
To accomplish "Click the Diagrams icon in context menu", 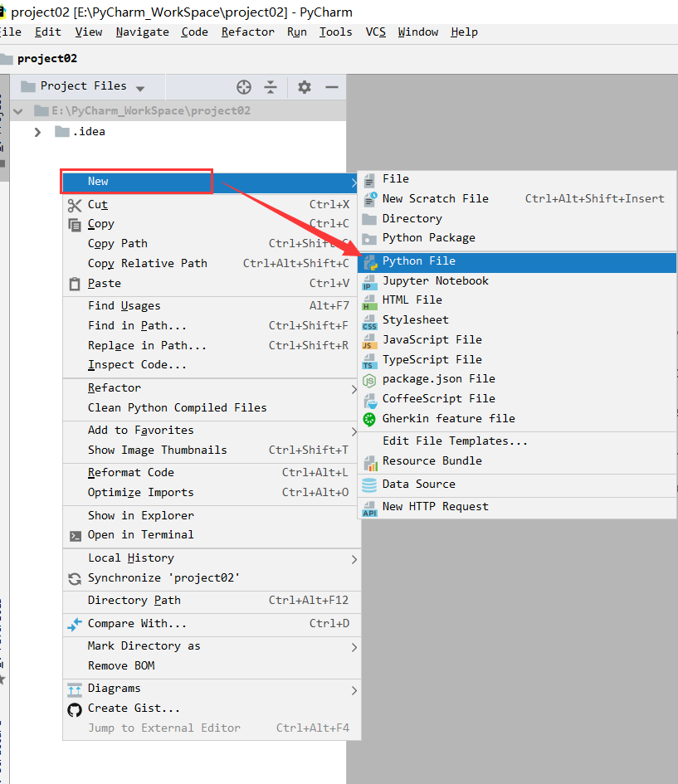I will [75, 689].
